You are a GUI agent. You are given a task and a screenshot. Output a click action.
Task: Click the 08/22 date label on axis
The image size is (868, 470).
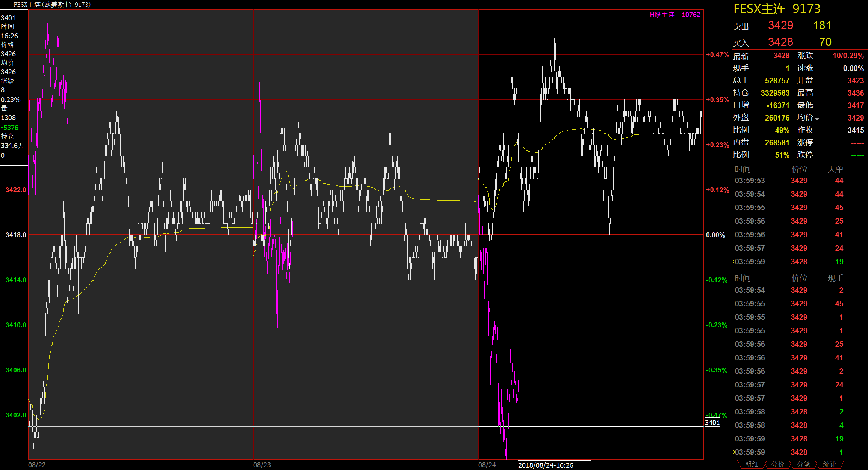(37, 465)
